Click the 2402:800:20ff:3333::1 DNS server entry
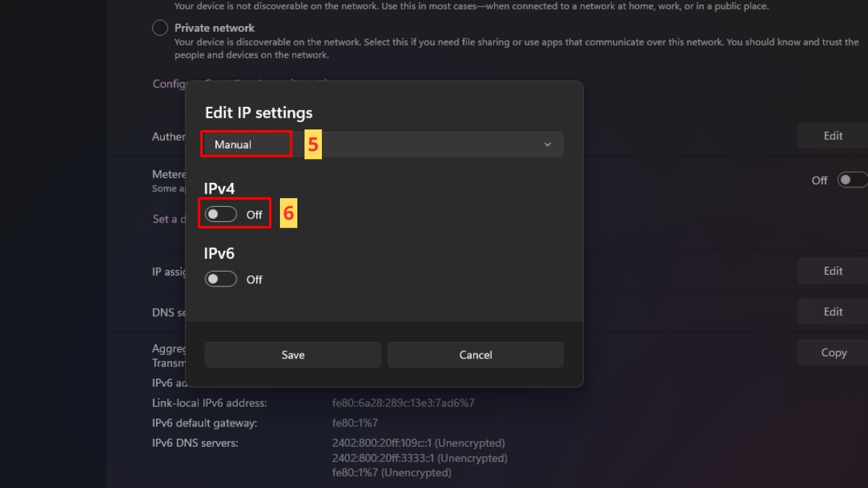Image resolution: width=868 pixels, height=488 pixels. point(420,458)
